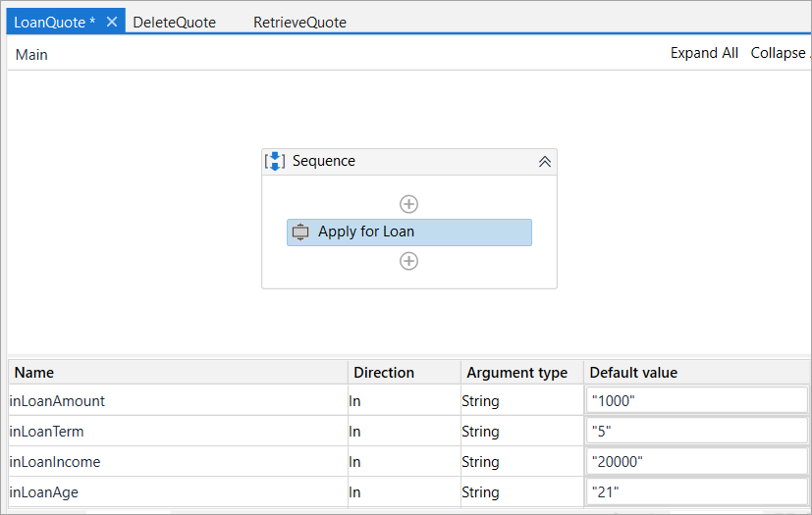Viewport: 812px width, 515px height.
Task: Click the Apply for Loan activity icon
Action: [x=301, y=232]
